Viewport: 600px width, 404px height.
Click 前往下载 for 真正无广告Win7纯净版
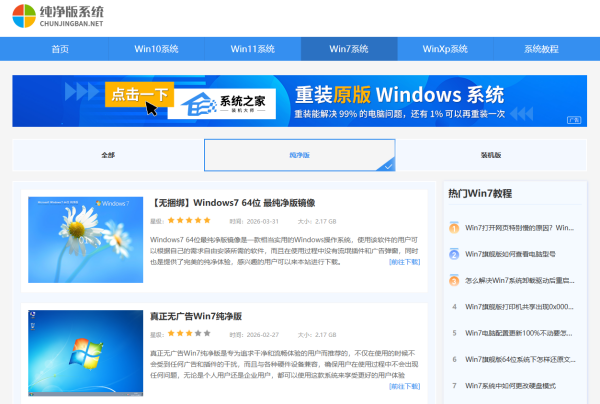point(404,386)
